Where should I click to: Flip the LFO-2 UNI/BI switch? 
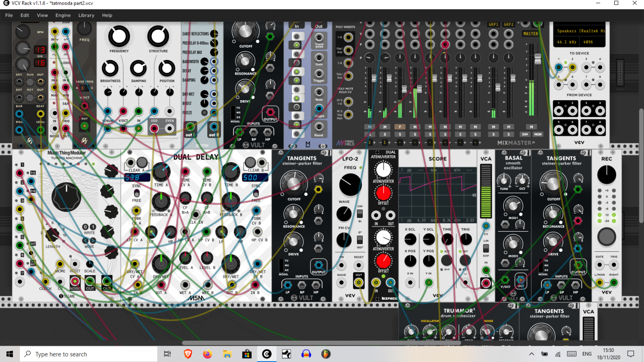[360, 213]
